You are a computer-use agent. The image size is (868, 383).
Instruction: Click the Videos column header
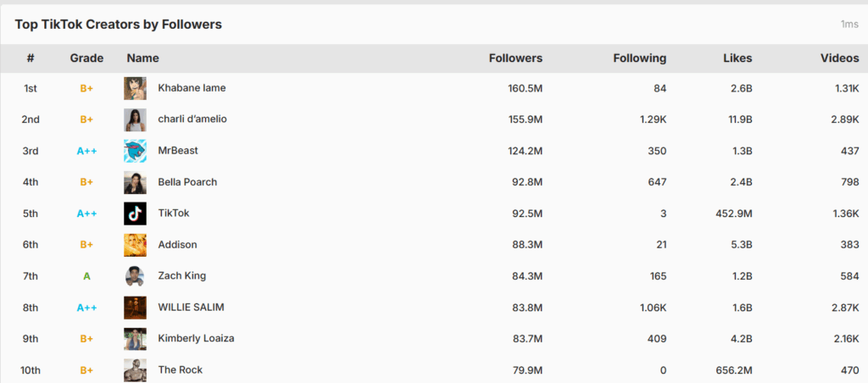coord(839,58)
